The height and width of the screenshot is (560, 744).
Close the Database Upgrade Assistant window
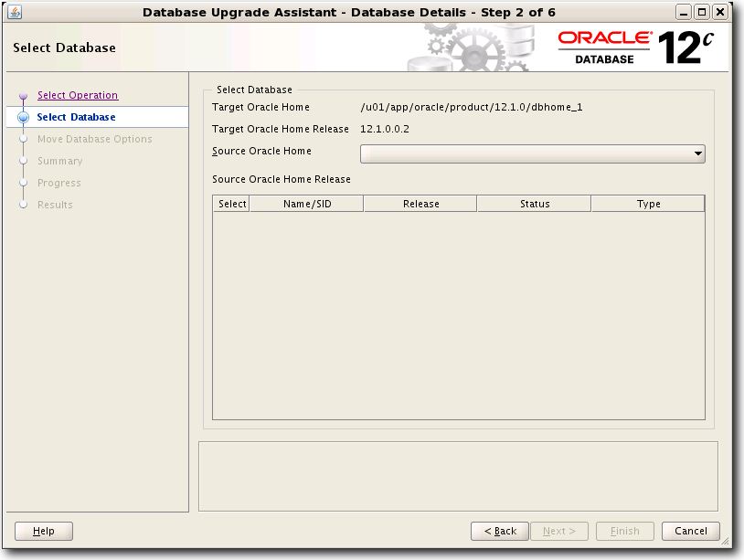pyautogui.click(x=720, y=12)
